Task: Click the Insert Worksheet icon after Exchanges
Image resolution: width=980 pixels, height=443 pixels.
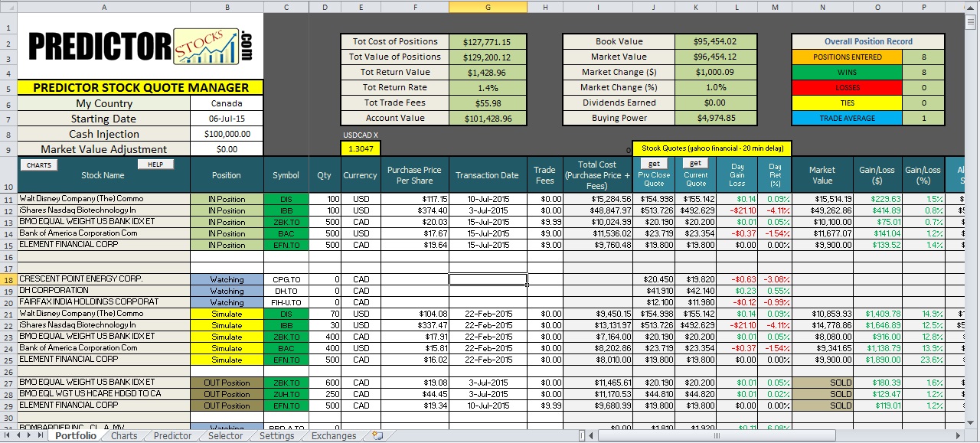Action: click(x=377, y=435)
